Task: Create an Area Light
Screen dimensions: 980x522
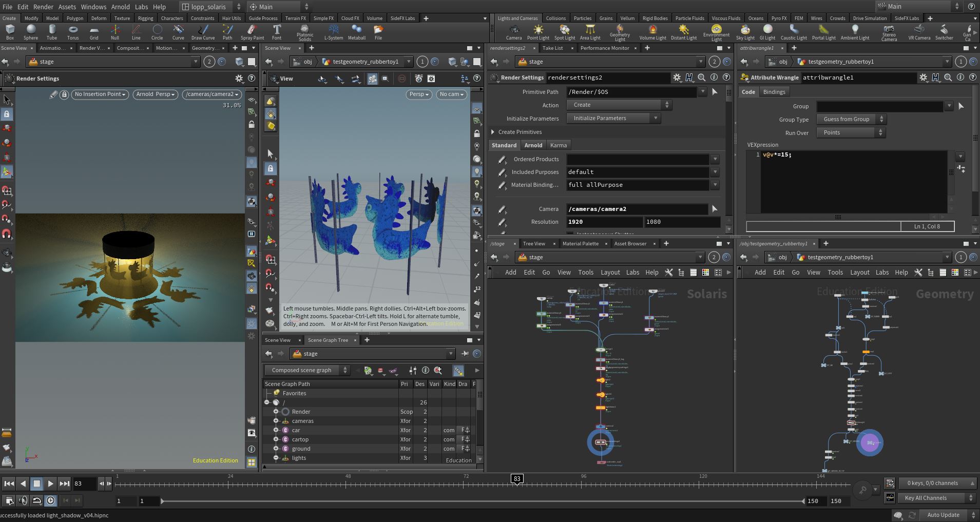Action: [x=590, y=32]
